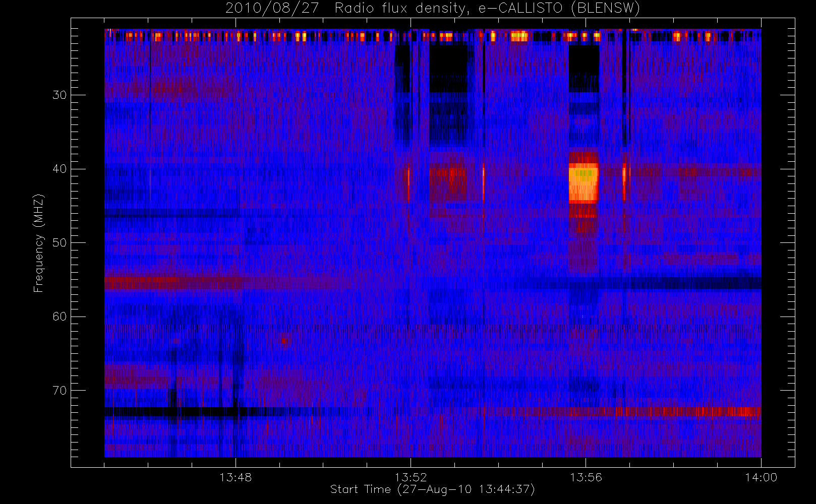Click the 'Frequency (MHZ)' axis label
816x504 pixels.
pyautogui.click(x=39, y=243)
